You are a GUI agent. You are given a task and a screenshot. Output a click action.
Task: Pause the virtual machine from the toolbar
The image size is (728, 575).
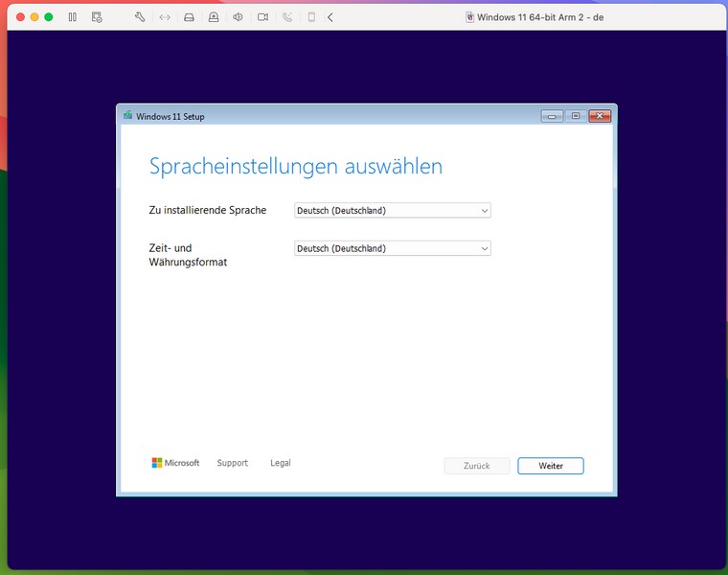73,17
